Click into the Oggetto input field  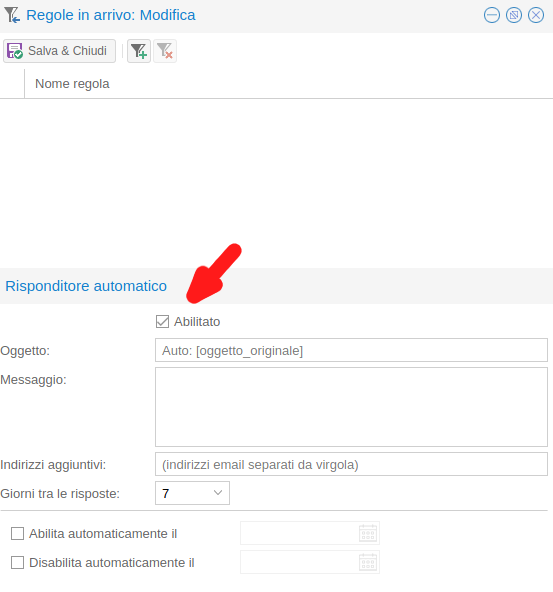tap(351, 350)
